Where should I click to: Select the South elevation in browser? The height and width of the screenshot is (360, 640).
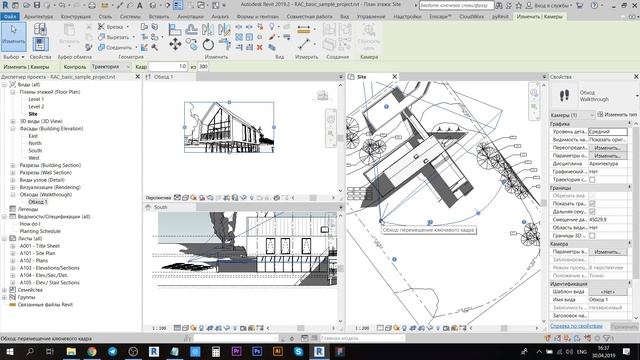(x=35, y=151)
